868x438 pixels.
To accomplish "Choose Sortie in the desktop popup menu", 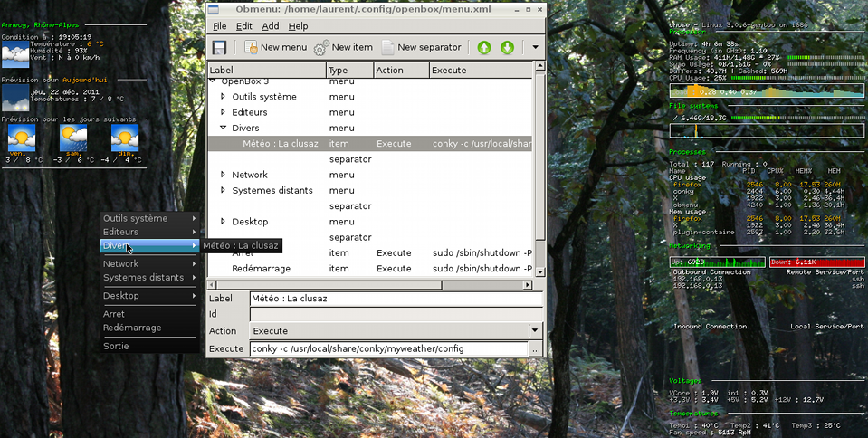I will pos(116,346).
